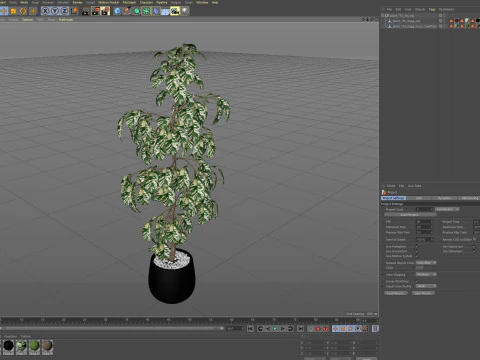
Task: Select the Scale tool icon
Action: [x=13, y=11]
